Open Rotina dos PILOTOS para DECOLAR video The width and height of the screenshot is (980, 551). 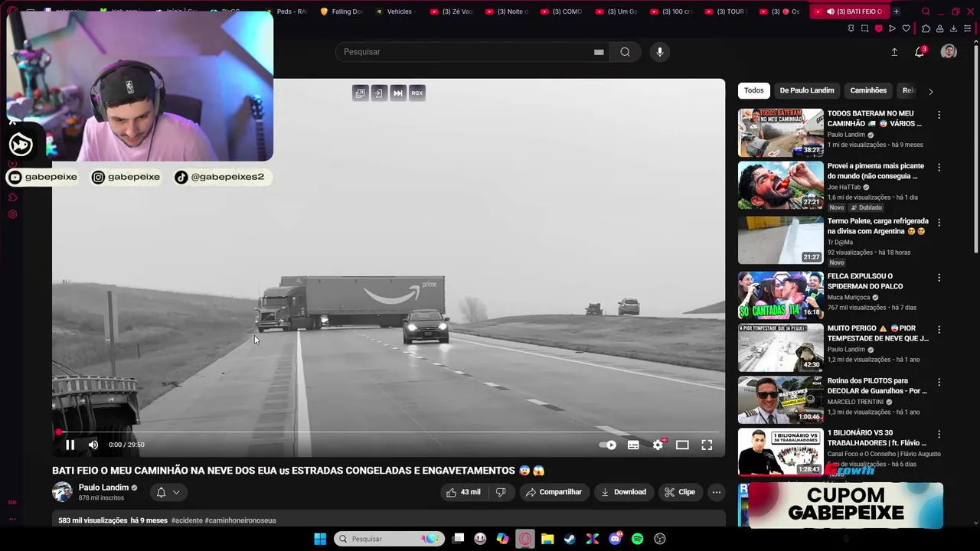[781, 400]
